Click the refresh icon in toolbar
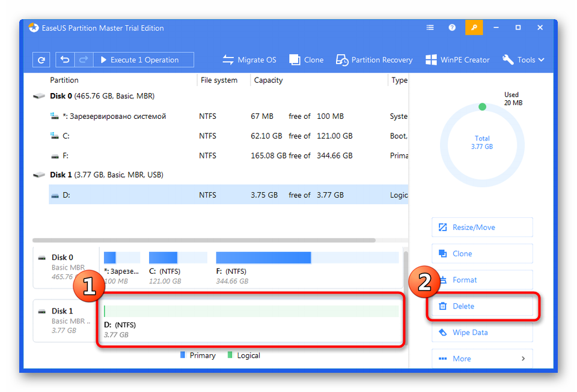The height and width of the screenshot is (392, 577). (41, 60)
